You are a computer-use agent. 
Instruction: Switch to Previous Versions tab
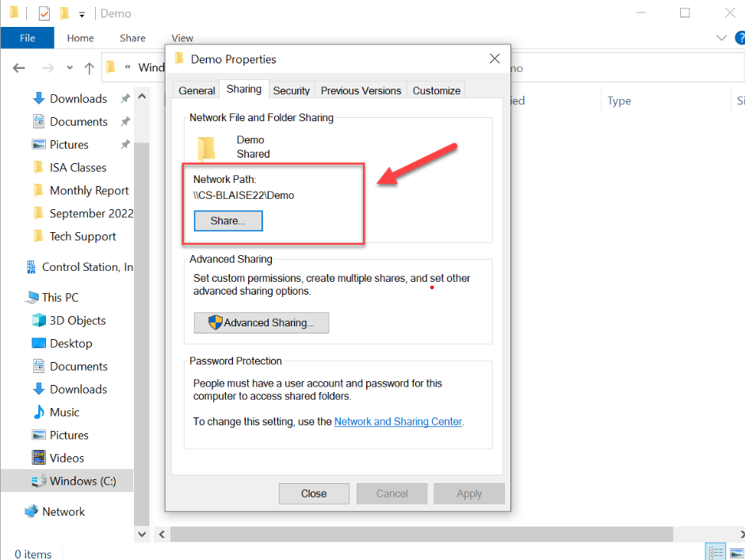pos(361,90)
